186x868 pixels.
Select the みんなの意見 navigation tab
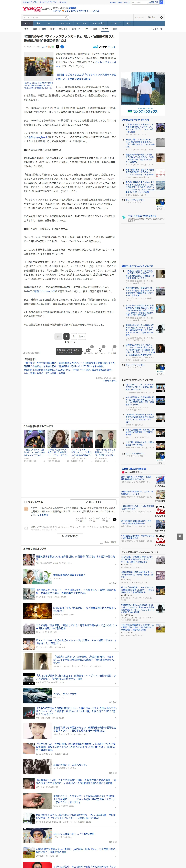pyautogui.click(x=99, y=24)
